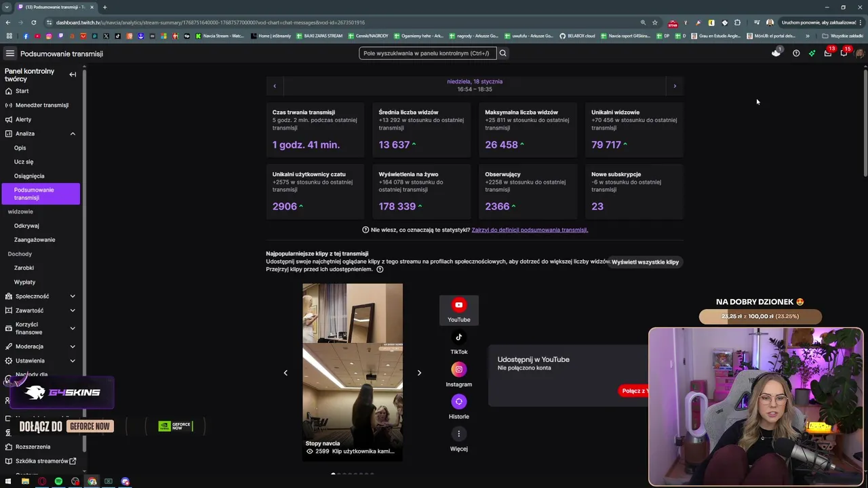Image resolution: width=868 pixels, height=488 pixels.
Task: Click the search magnifier button
Action: coord(502,53)
